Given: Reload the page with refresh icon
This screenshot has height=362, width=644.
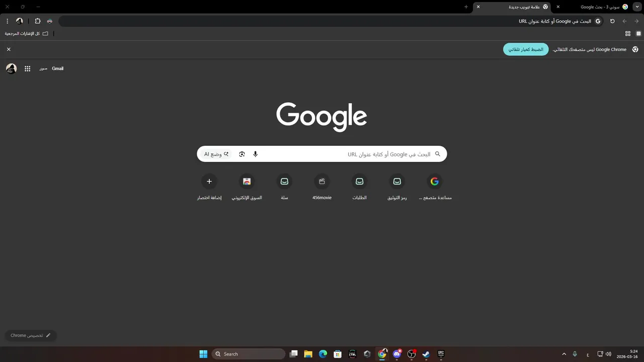Looking at the screenshot, I should click(x=612, y=21).
